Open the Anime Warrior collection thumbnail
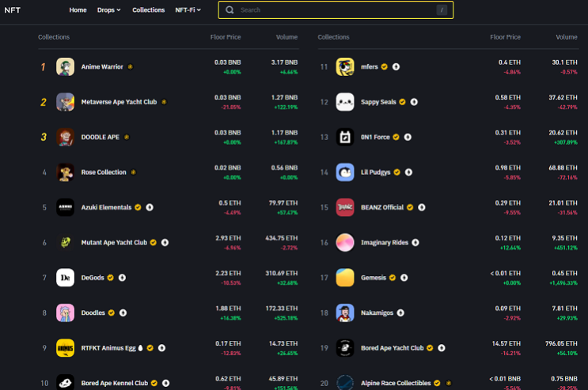The image size is (588, 390). pyautogui.click(x=65, y=66)
